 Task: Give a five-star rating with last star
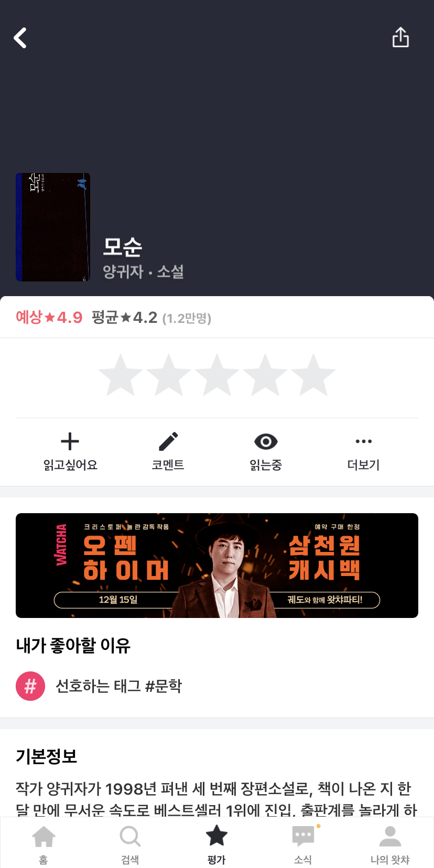pyautogui.click(x=313, y=375)
